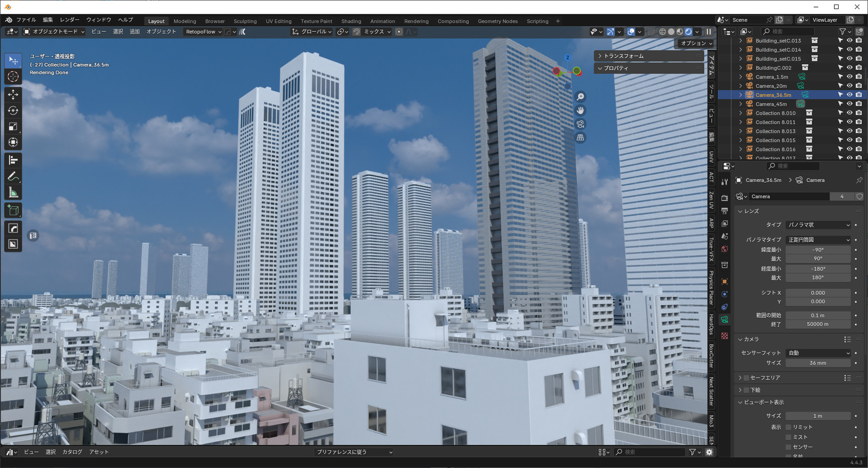
Task: Toggle camera view with camera gizmo icon
Action: click(580, 124)
